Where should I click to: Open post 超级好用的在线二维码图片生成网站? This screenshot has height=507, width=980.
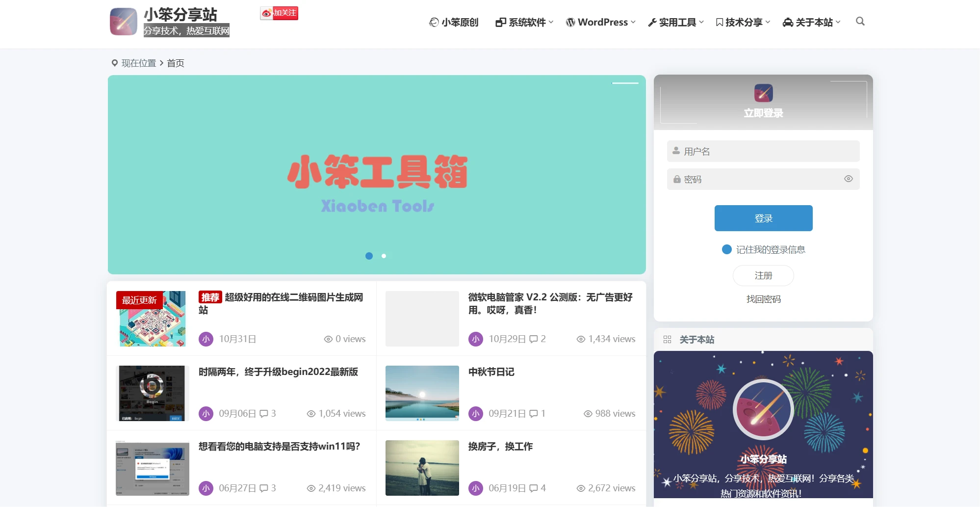[281, 303]
